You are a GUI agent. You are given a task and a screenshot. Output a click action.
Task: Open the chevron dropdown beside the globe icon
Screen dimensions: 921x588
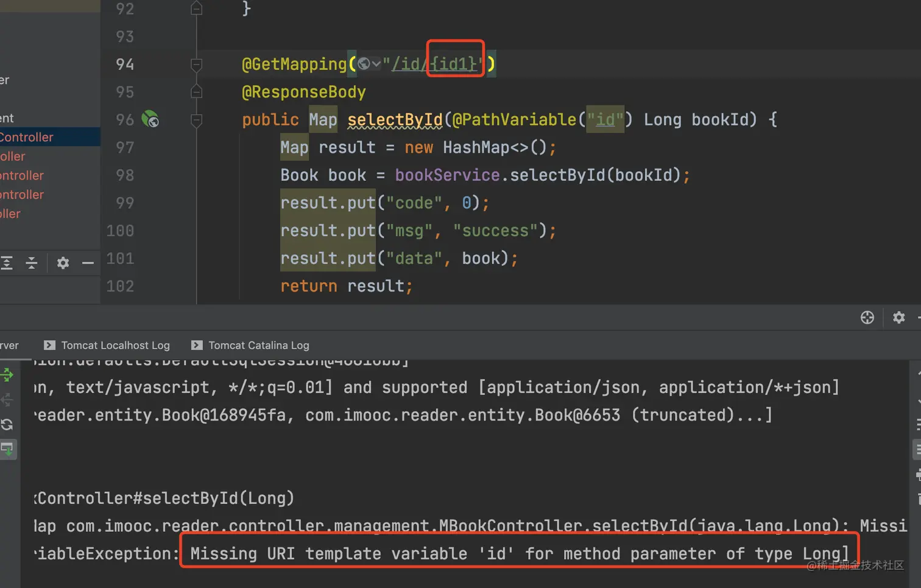point(376,63)
